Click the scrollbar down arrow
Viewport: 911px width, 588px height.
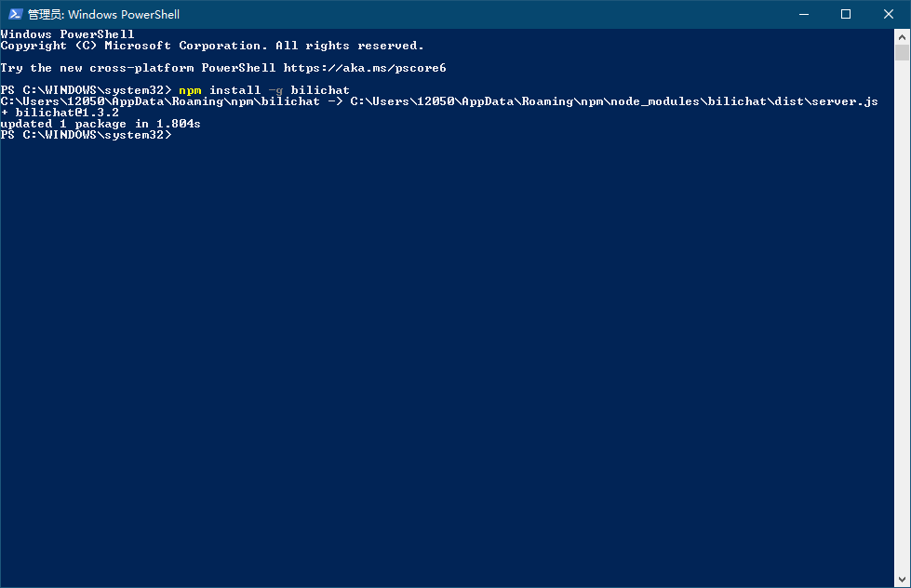tap(903, 580)
